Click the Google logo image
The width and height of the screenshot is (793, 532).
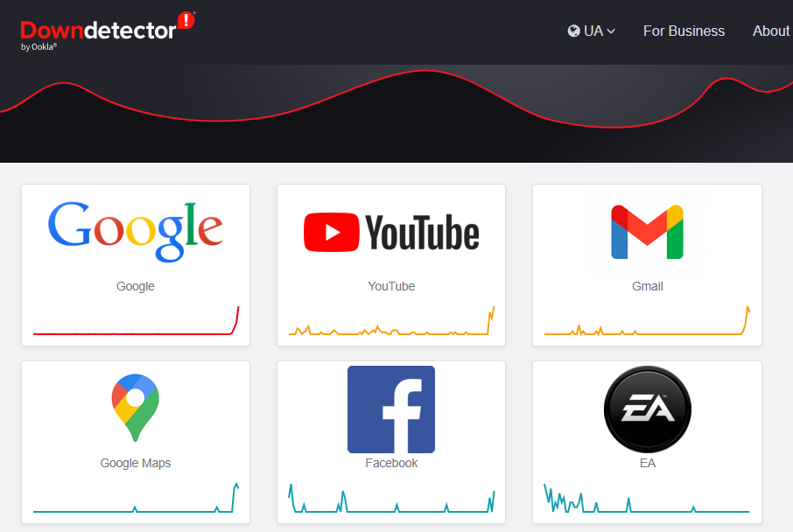[136, 232]
